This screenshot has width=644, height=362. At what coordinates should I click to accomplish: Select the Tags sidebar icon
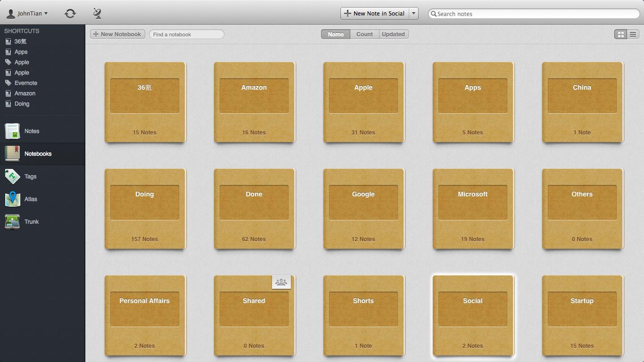pyautogui.click(x=12, y=176)
